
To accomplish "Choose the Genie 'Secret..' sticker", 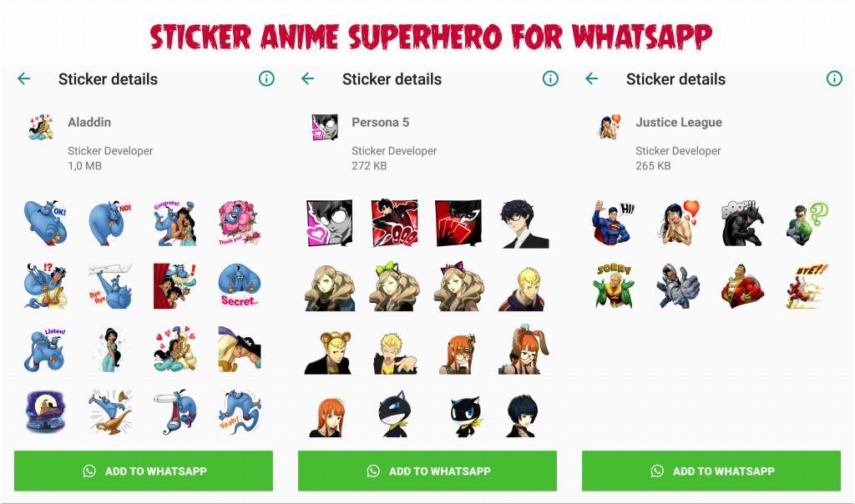I will [x=240, y=285].
